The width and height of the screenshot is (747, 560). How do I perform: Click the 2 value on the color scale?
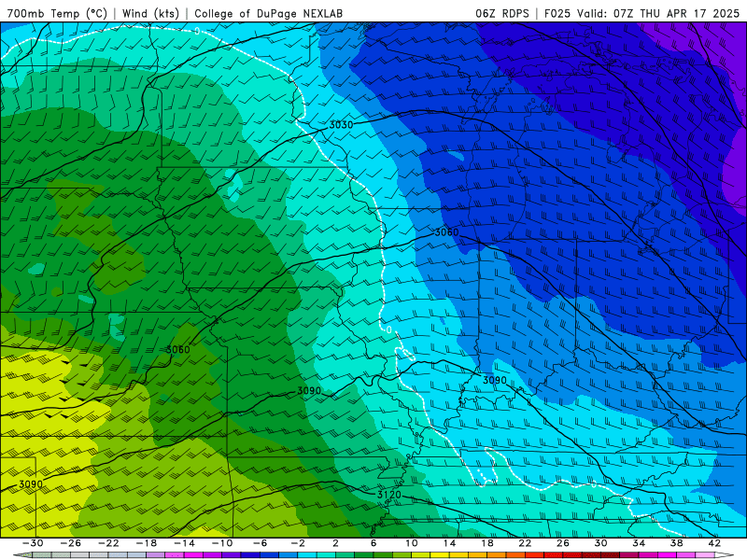[x=335, y=543]
